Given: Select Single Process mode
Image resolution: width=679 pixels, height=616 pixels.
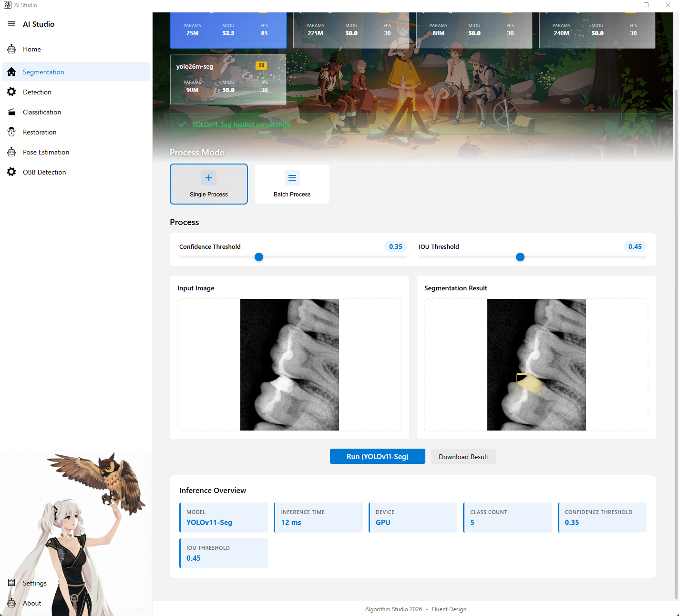Looking at the screenshot, I should pyautogui.click(x=209, y=184).
